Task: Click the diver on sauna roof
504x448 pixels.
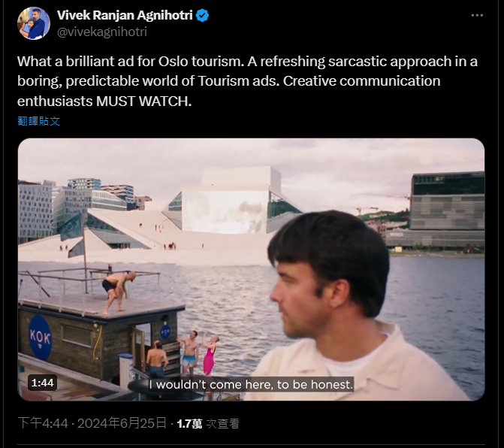Action: pos(118,292)
